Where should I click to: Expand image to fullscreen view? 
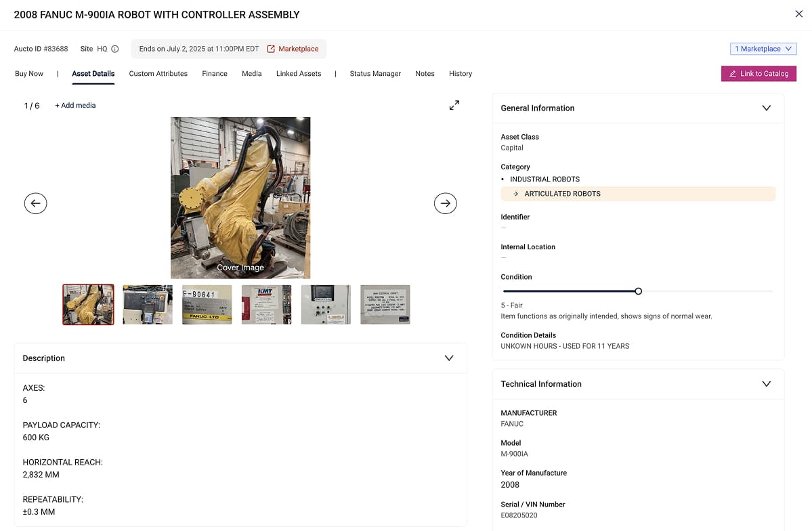pos(454,106)
